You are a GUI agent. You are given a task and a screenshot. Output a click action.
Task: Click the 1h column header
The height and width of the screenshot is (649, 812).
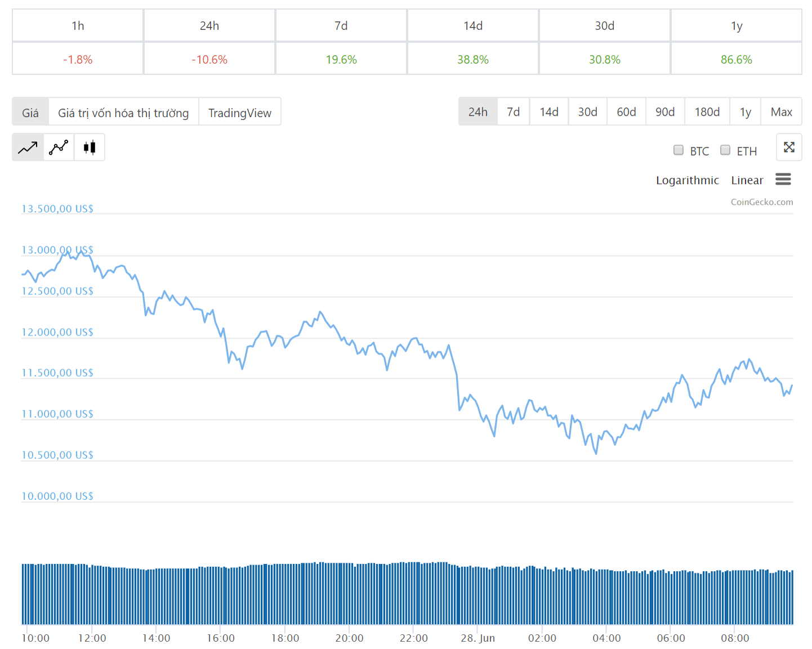click(78, 25)
